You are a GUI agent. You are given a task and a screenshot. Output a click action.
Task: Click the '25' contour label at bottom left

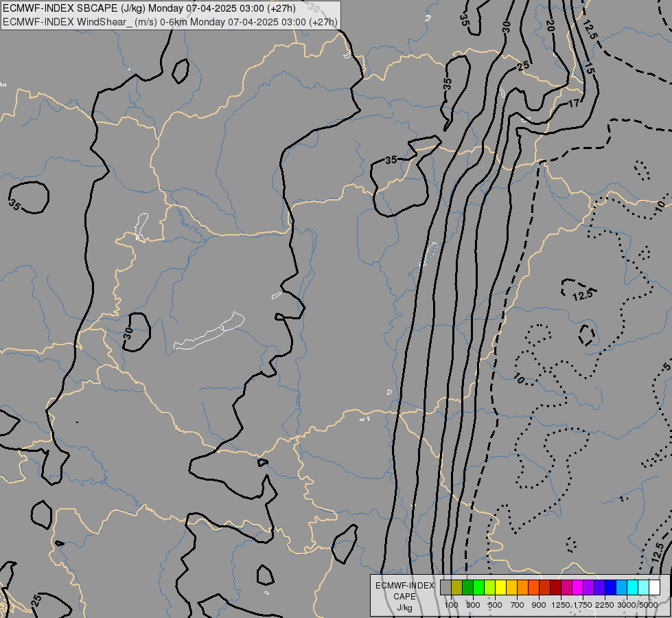point(37,599)
